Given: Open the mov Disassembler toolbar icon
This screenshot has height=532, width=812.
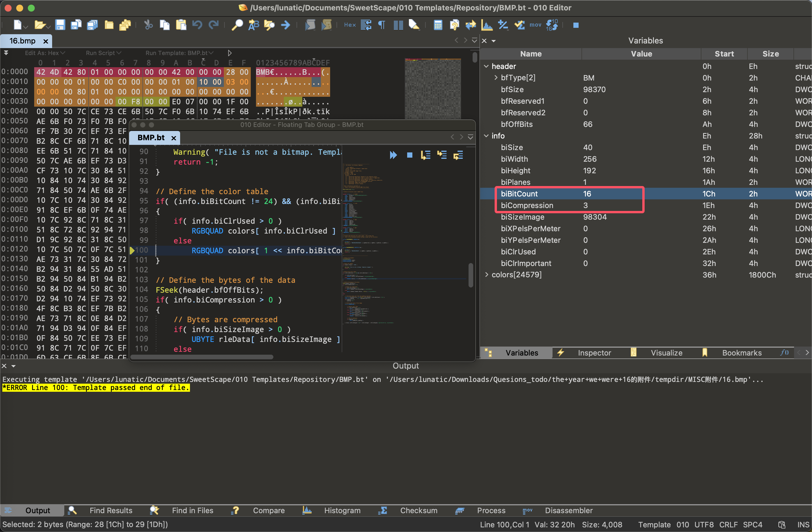Looking at the screenshot, I should pos(535,25).
